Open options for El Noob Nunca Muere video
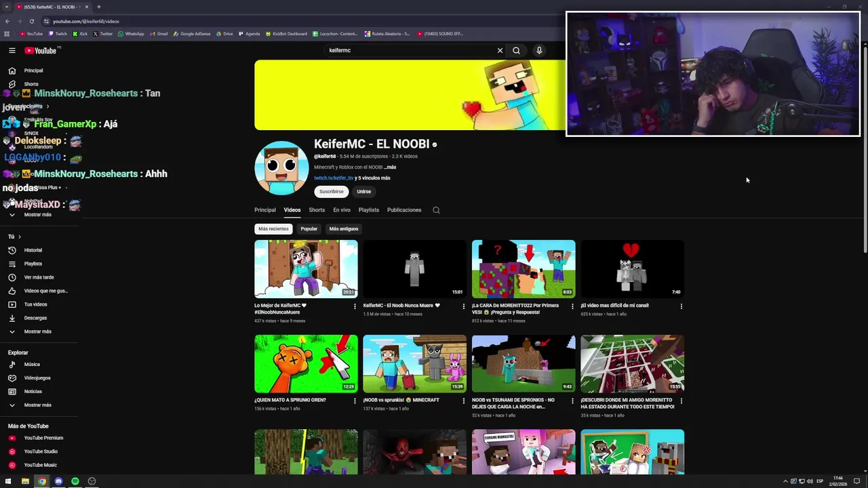 (464, 306)
